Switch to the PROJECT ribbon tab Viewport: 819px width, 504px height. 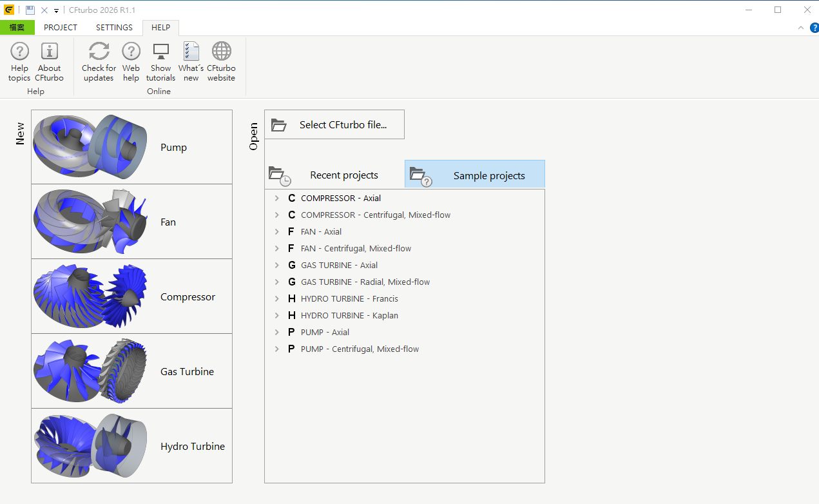coord(61,28)
